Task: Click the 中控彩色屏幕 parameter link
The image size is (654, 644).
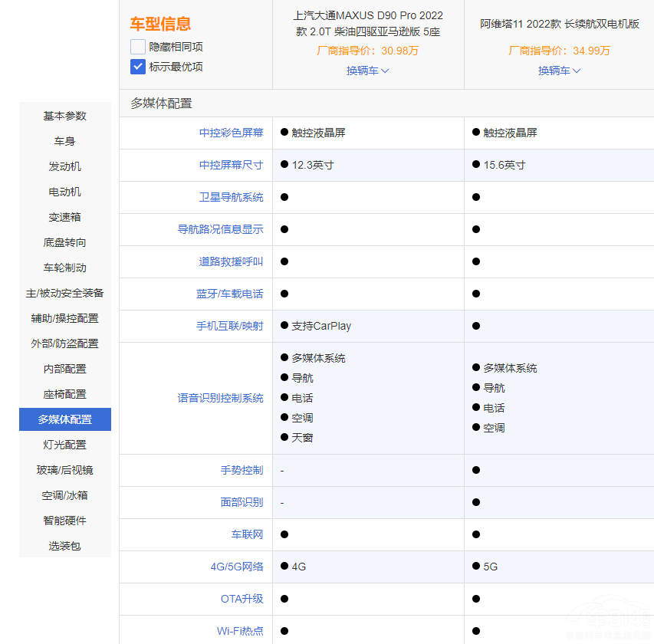Action: 231,133
